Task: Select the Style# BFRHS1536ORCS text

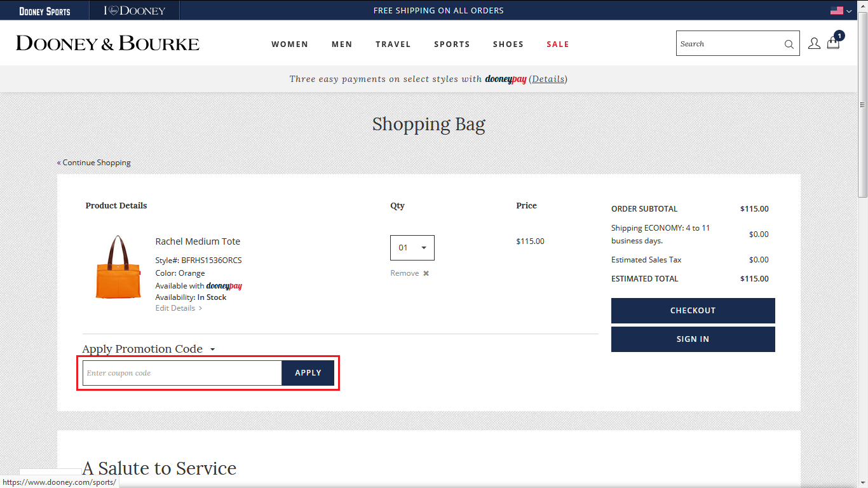Action: (x=198, y=261)
